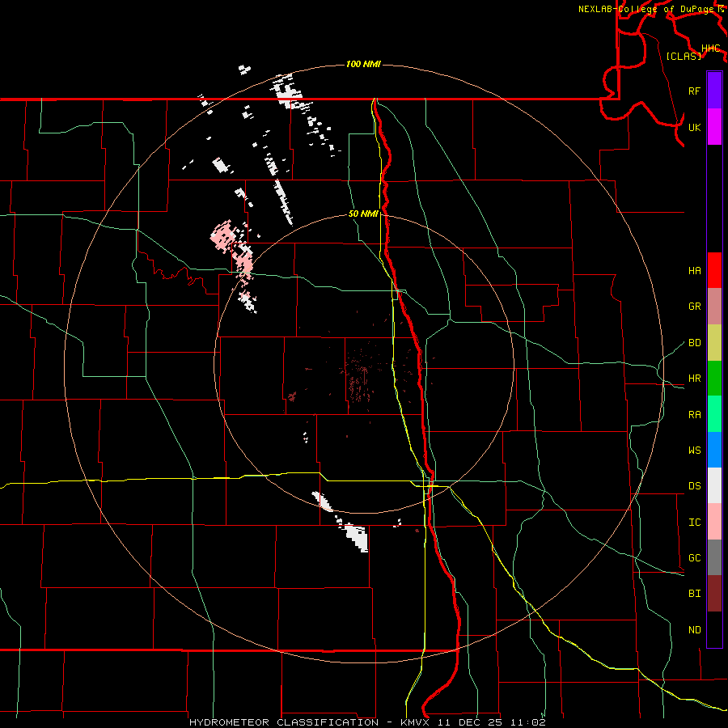Screen dimensions: 728x728
Task: Click the HR green legend swatch
Action: tap(714, 378)
